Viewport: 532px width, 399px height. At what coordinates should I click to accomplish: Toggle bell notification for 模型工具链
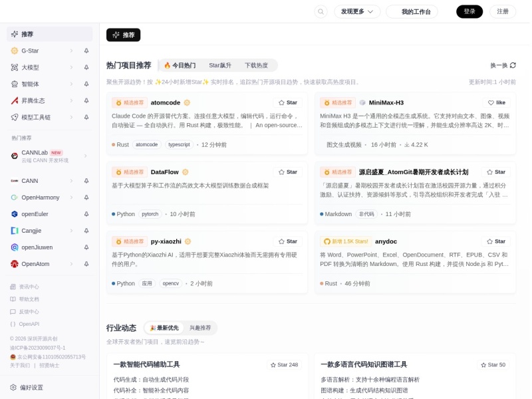click(x=86, y=117)
